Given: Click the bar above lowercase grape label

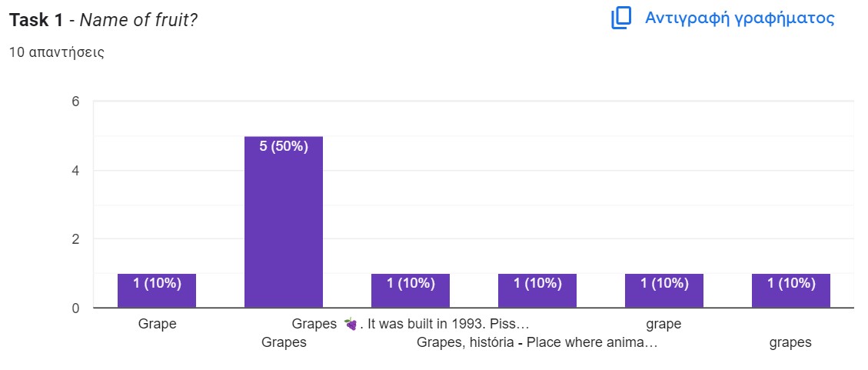Looking at the screenshot, I should click(x=664, y=291).
